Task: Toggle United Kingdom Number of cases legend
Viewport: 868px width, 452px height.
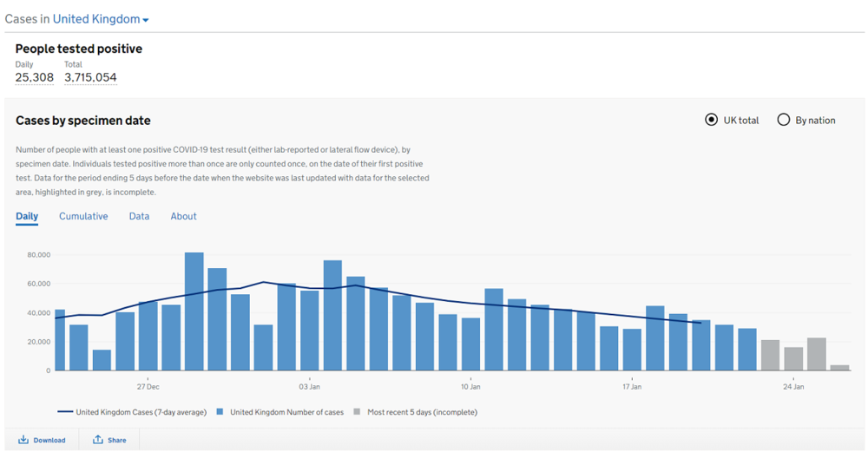Action: [x=280, y=412]
